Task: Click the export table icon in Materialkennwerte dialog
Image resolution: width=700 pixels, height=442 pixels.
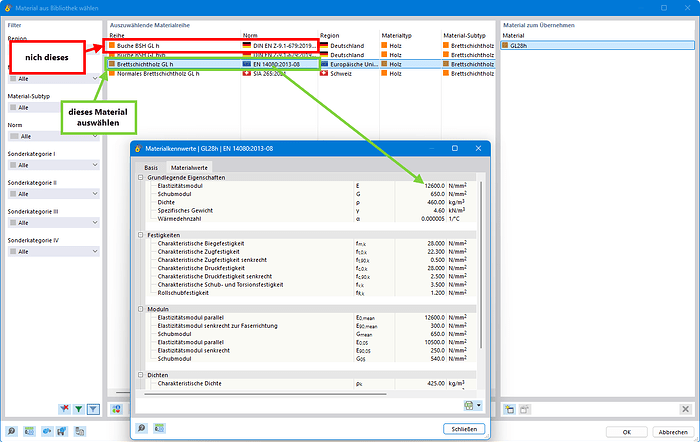Action: (x=468, y=405)
